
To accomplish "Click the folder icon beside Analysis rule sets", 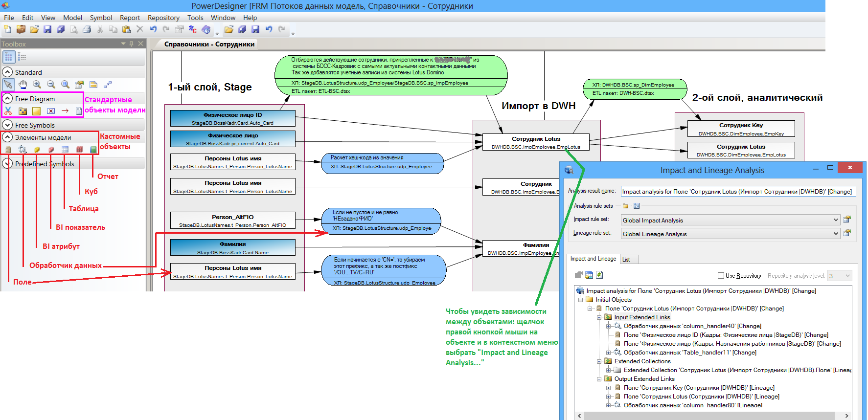I will (x=625, y=206).
